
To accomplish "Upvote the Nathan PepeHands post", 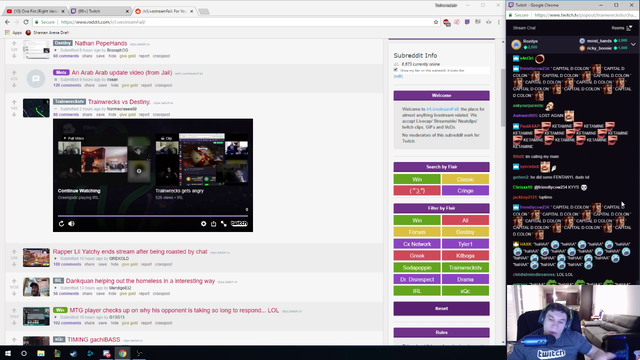I will click(x=14, y=43).
